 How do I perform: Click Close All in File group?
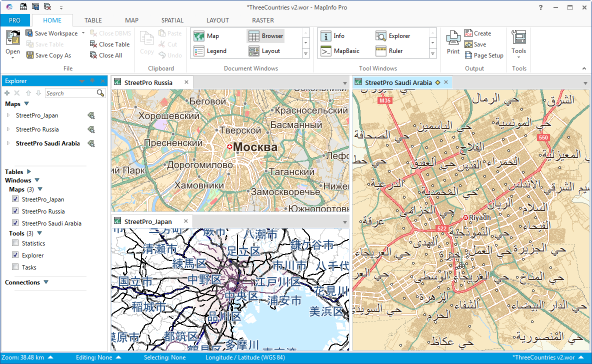[x=106, y=55]
